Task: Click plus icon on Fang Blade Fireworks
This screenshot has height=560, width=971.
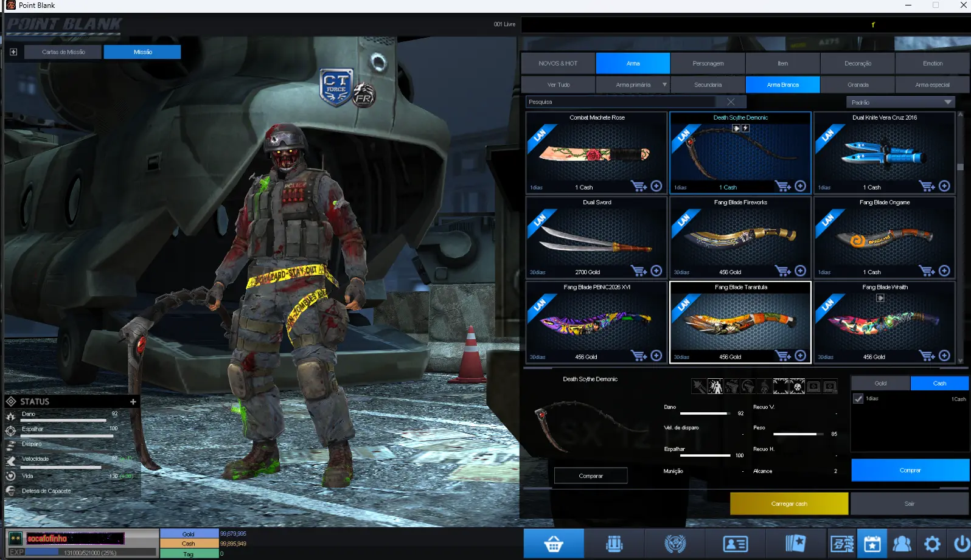Action: 801,271
